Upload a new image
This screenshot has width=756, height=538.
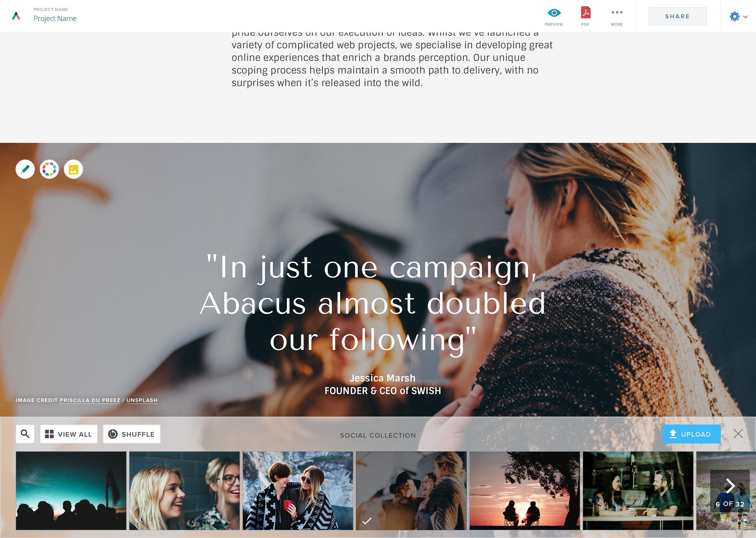[x=691, y=434]
